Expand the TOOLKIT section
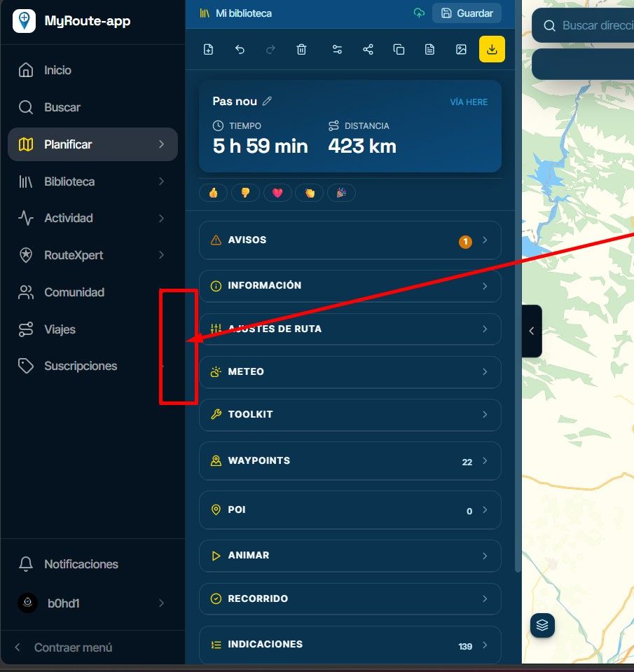Viewport: 634px width, 672px height. click(350, 415)
